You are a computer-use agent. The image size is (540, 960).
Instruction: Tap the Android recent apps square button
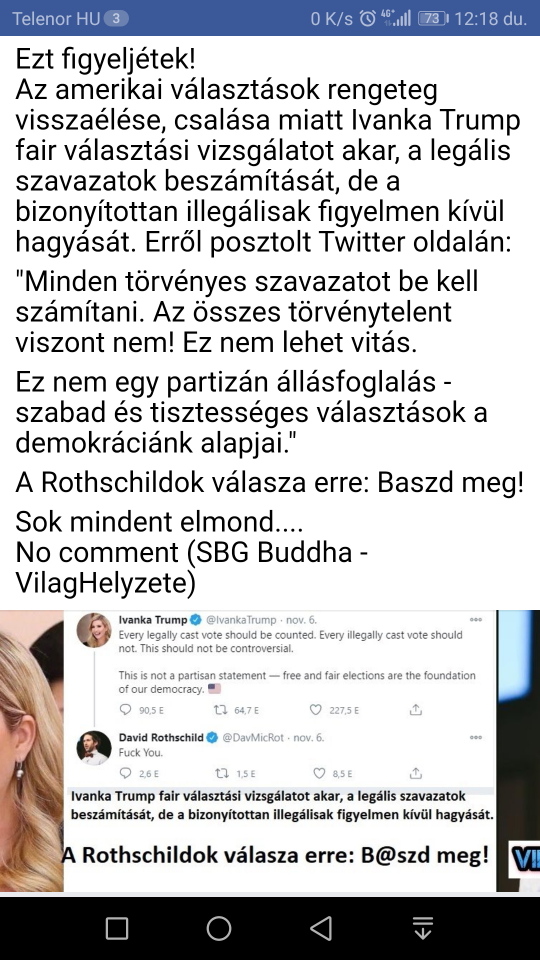[116, 928]
